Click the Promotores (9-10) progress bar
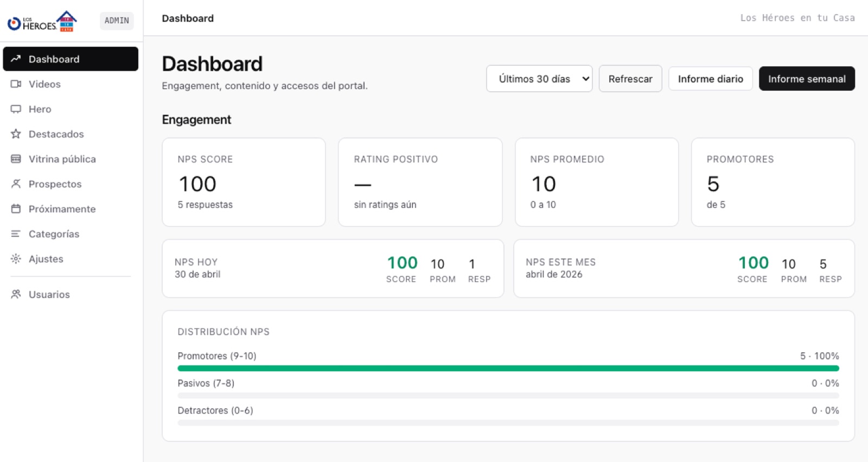The image size is (868, 462). click(508, 368)
